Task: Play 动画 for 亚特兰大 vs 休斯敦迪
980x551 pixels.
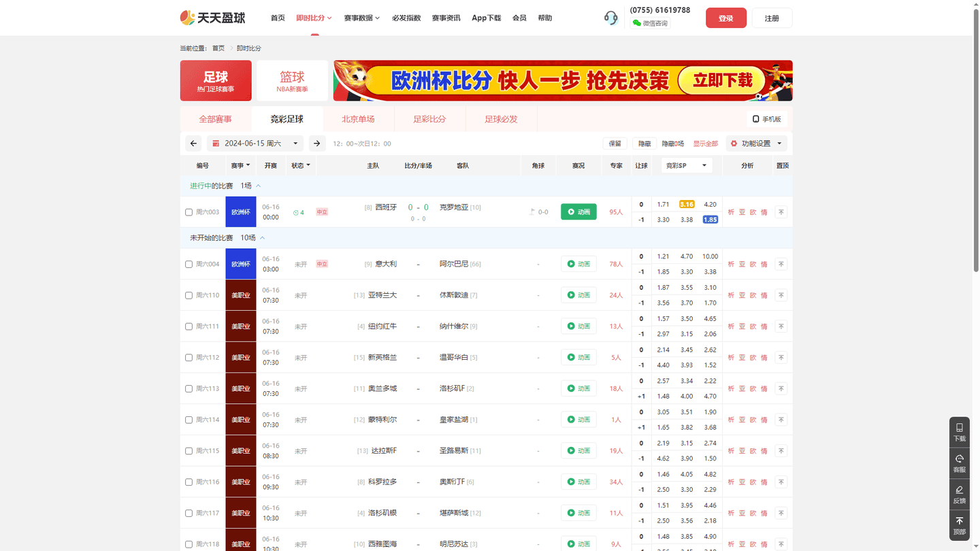Action: click(578, 295)
